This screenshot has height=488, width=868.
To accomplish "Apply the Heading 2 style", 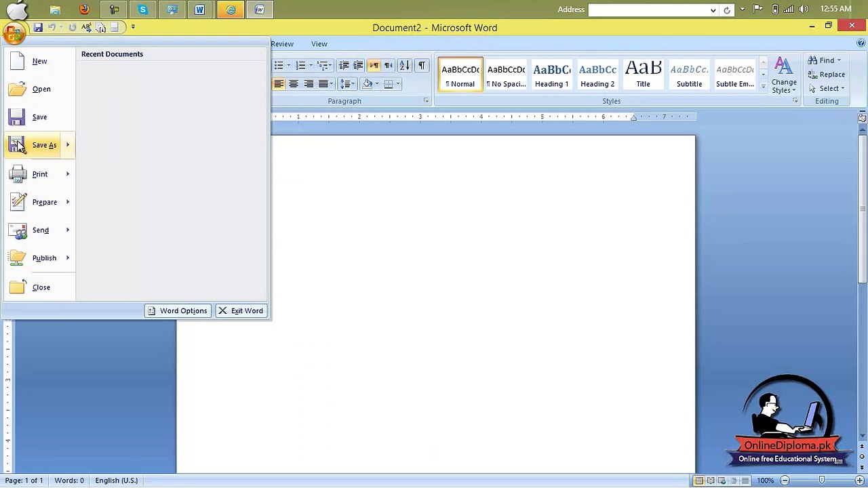I will [597, 75].
